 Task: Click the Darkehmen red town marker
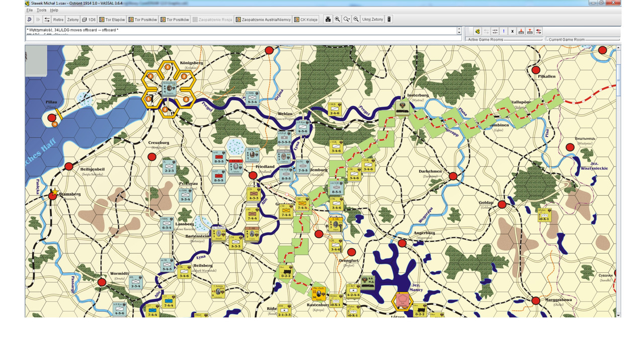pos(453,176)
